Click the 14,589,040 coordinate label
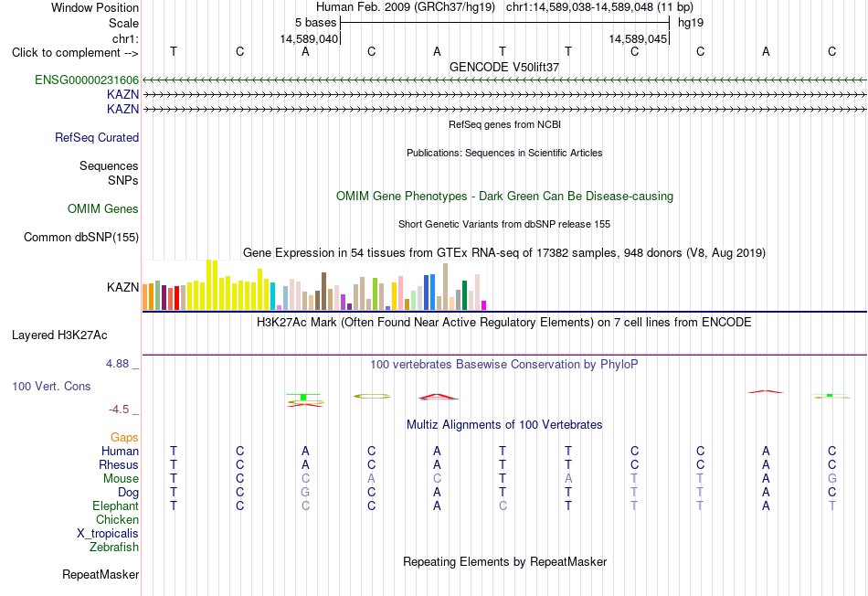 (x=308, y=38)
